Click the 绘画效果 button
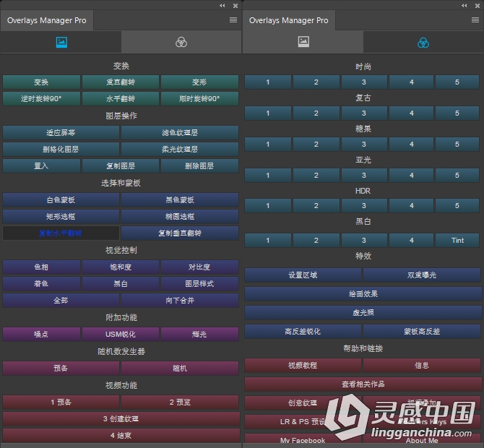This screenshot has width=484, height=448. point(363,294)
